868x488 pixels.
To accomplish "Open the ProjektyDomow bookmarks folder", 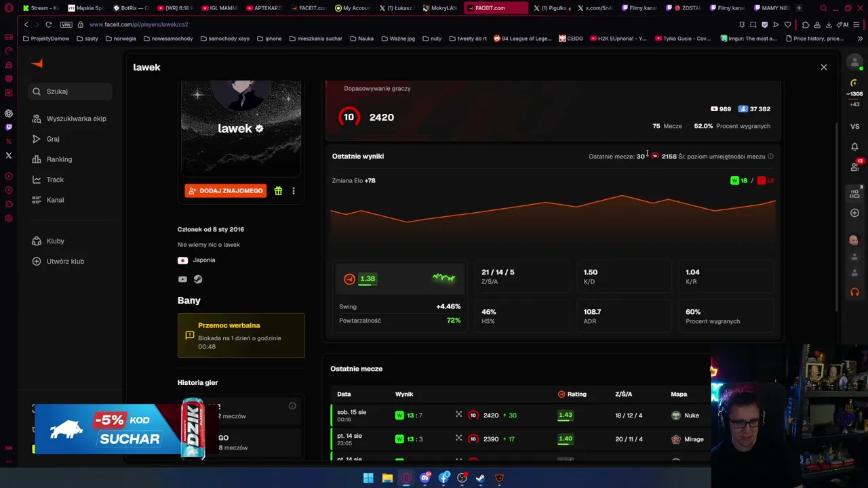I will coord(45,39).
